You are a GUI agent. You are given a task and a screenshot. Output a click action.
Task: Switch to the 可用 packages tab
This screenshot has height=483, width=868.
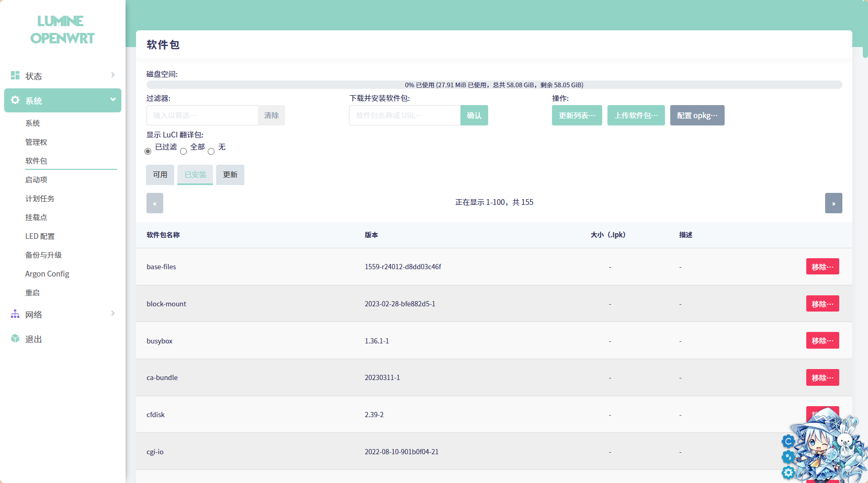[160, 175]
